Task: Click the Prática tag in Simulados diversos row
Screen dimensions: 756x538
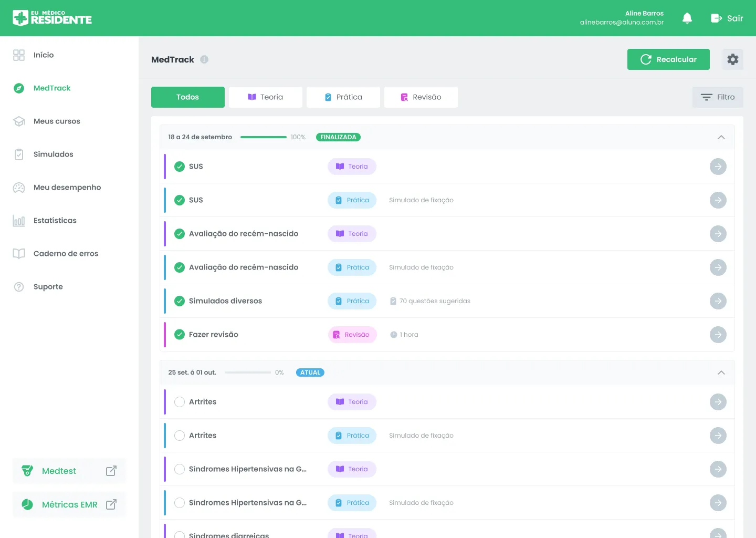Action: pos(352,301)
